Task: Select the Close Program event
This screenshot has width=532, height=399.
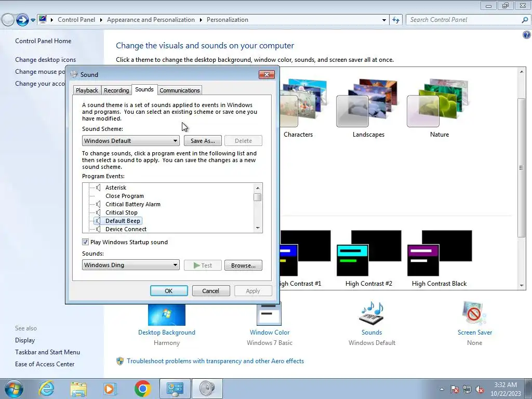Action: [x=125, y=196]
